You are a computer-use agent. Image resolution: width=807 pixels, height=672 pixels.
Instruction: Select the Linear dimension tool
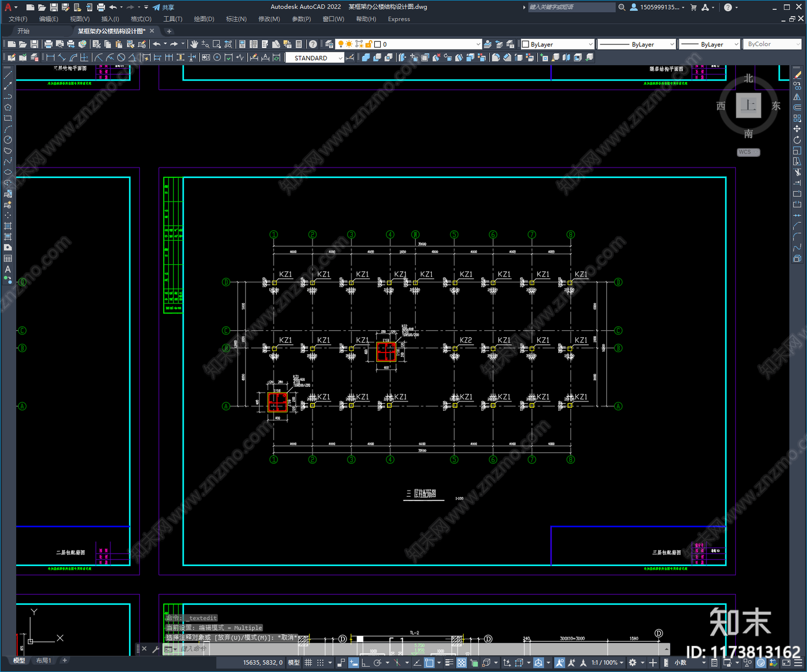(x=50, y=58)
